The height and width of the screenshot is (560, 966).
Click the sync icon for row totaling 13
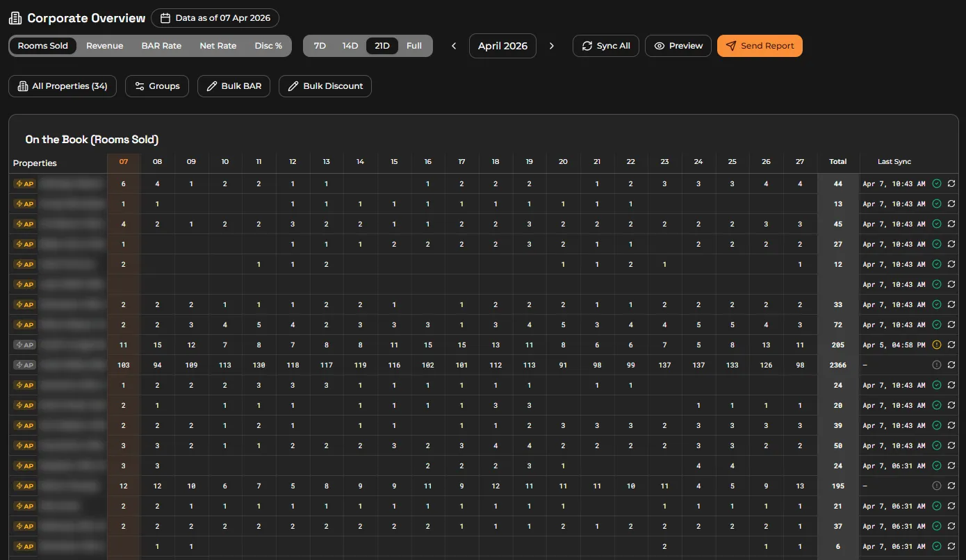coord(951,204)
